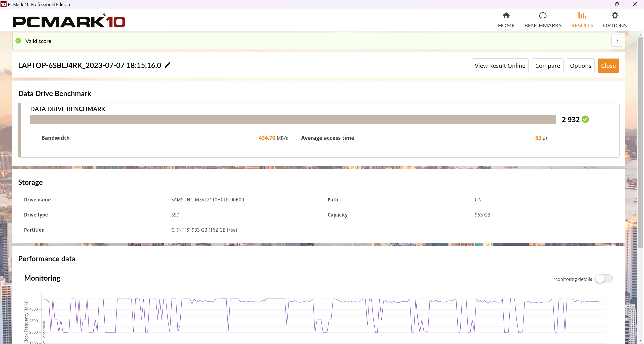Screen dimensions: 644x344
Task: Click the Capacity label
Action: (338, 215)
